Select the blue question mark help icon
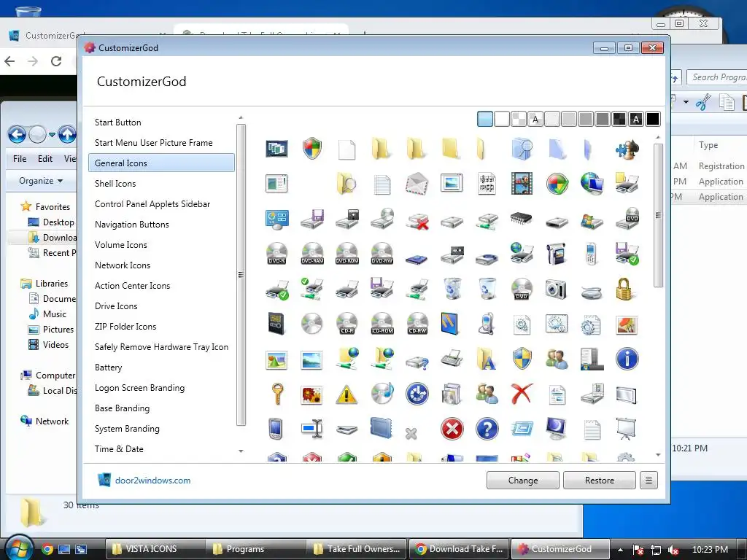Screen dimensions: 747x560 tap(487, 429)
